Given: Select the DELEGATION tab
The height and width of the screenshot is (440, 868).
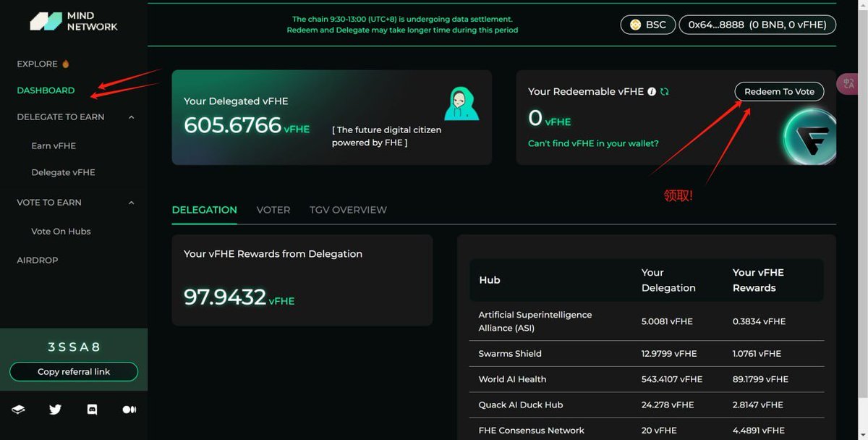Looking at the screenshot, I should (204, 210).
